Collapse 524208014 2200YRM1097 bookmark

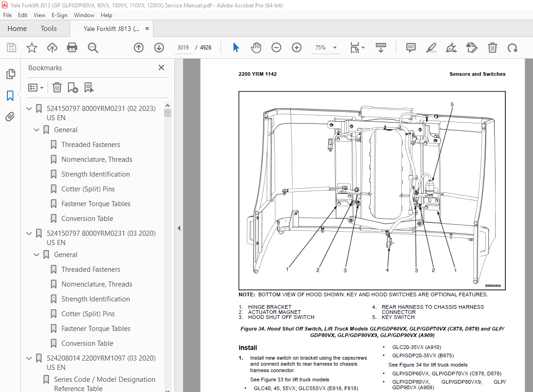tap(29, 358)
